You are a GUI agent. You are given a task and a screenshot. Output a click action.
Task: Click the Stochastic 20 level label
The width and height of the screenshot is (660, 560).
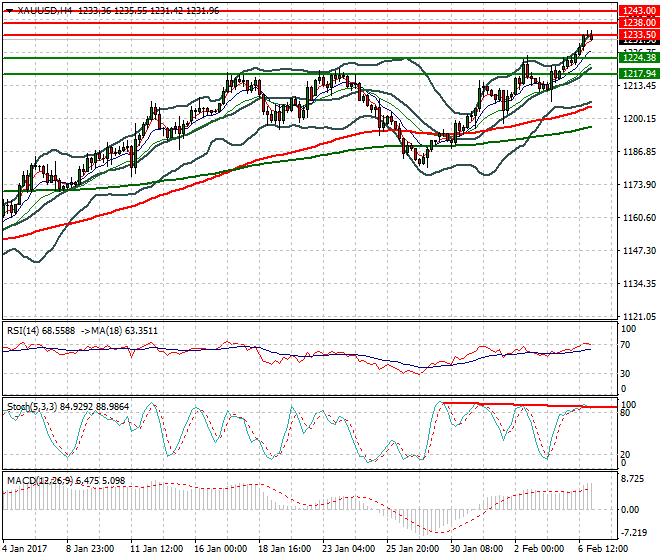pyautogui.click(x=625, y=455)
